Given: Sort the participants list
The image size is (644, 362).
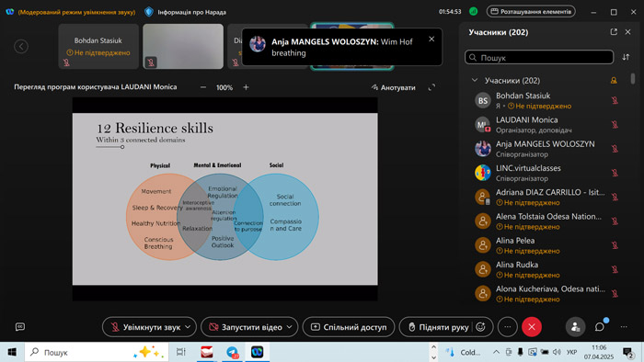Looking at the screenshot, I should tap(626, 57).
